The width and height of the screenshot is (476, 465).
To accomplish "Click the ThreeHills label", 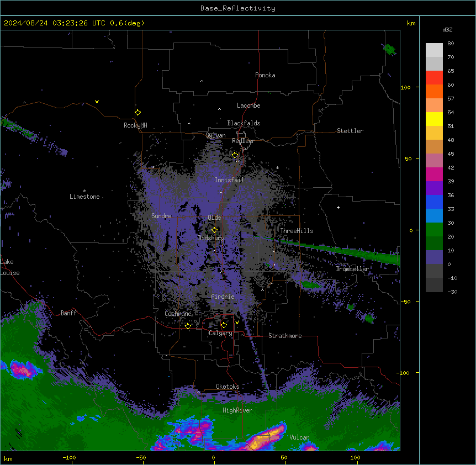I will pyautogui.click(x=297, y=231).
